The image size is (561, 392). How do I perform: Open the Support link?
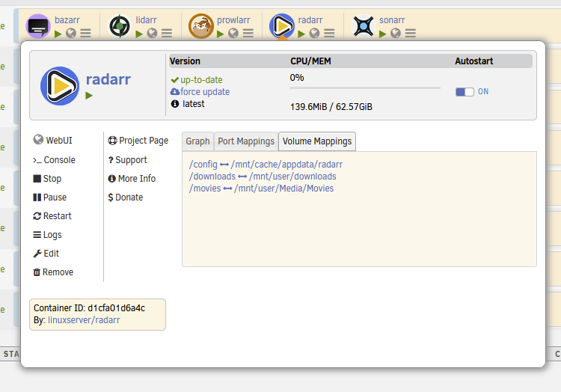[x=128, y=160]
